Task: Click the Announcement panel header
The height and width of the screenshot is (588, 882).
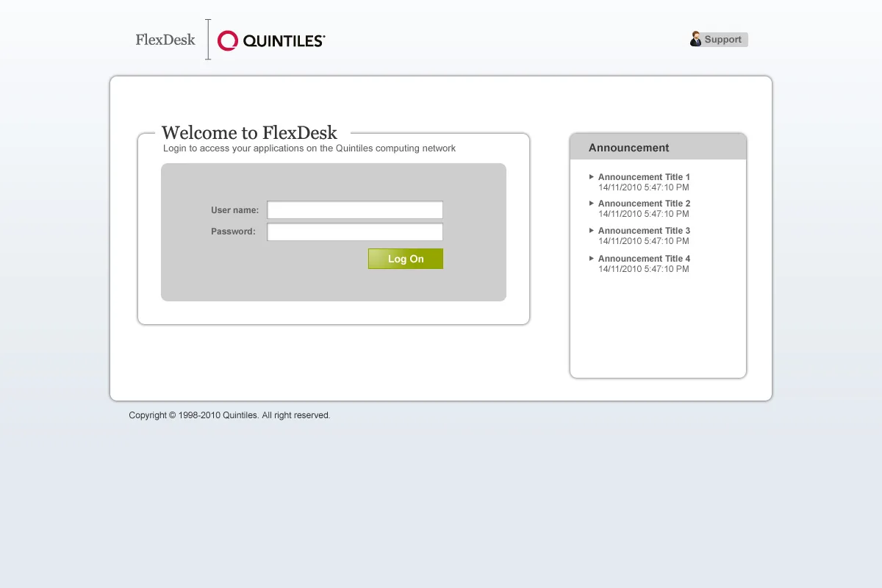Action: point(658,147)
